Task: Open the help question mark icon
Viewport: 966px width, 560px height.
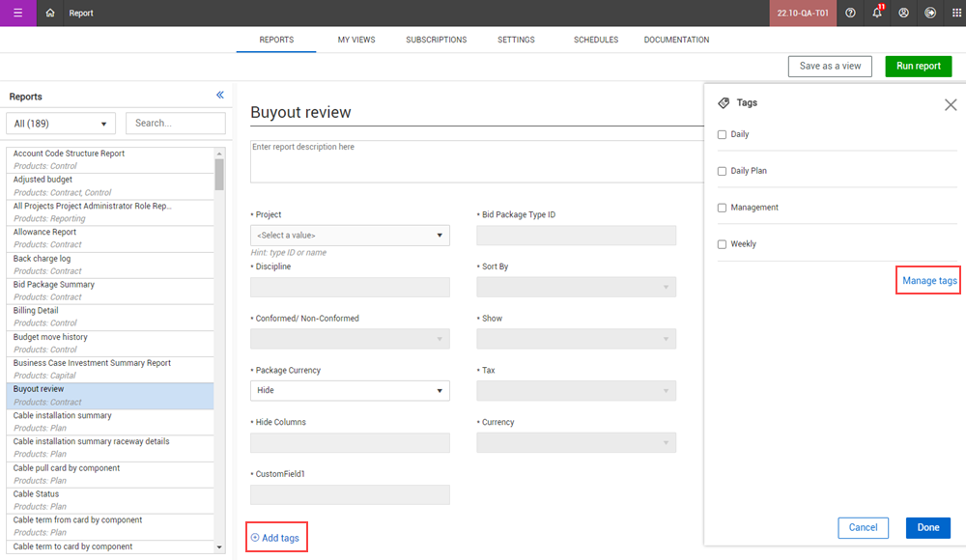Action: (850, 13)
